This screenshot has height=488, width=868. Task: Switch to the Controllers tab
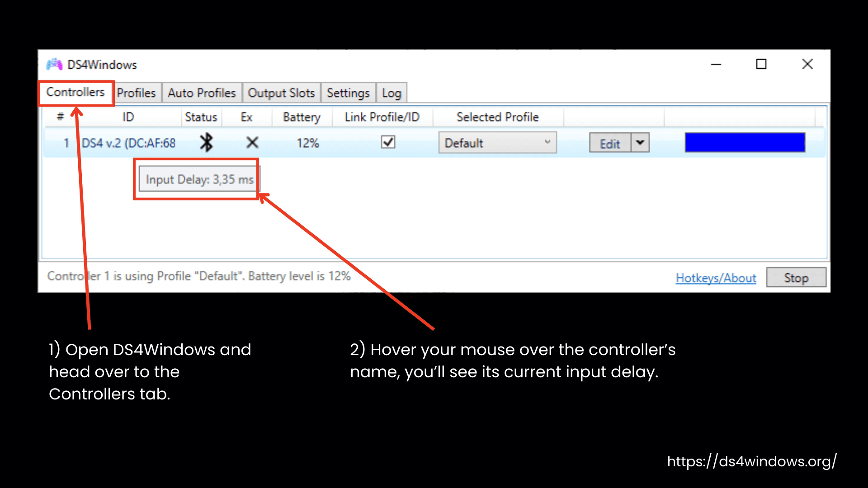pyautogui.click(x=75, y=93)
